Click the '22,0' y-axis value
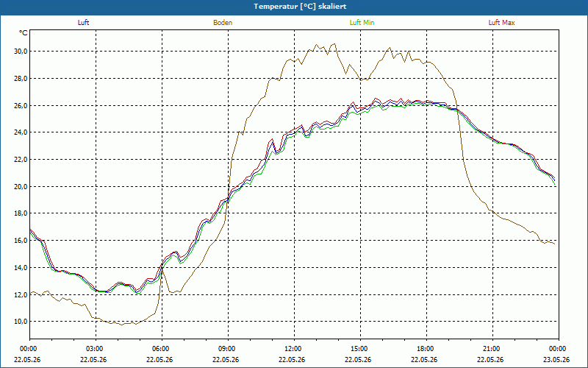 point(21,160)
